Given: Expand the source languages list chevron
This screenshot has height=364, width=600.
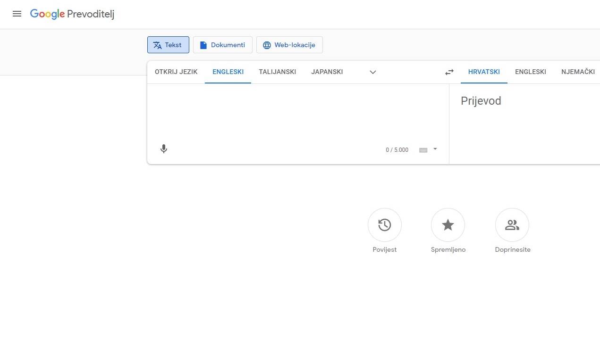Looking at the screenshot, I should pyautogui.click(x=372, y=72).
